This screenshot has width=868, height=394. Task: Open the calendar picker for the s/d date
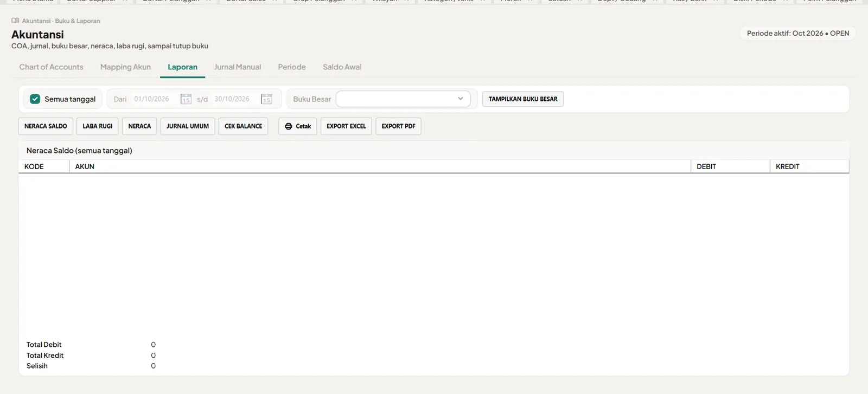tap(266, 99)
